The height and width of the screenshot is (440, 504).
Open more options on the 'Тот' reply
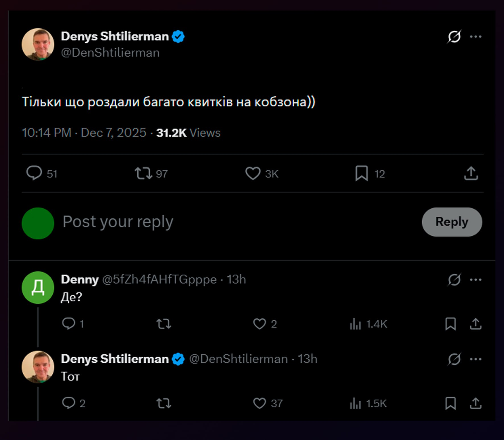click(x=476, y=359)
